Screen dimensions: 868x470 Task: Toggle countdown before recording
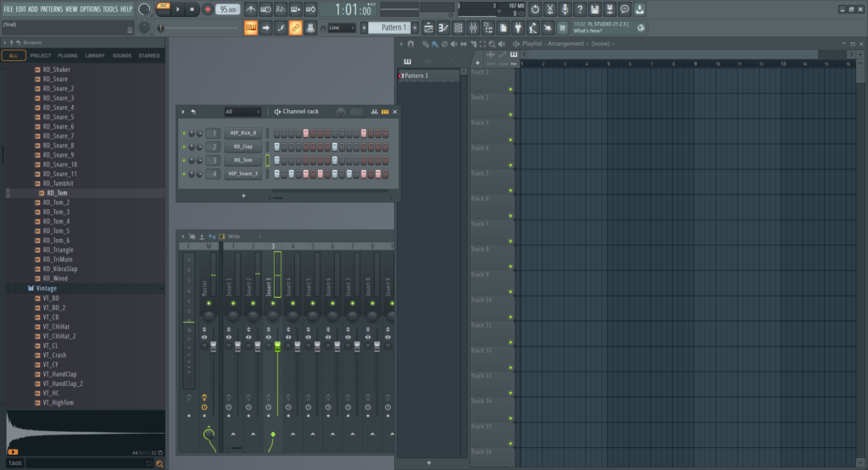point(281,9)
